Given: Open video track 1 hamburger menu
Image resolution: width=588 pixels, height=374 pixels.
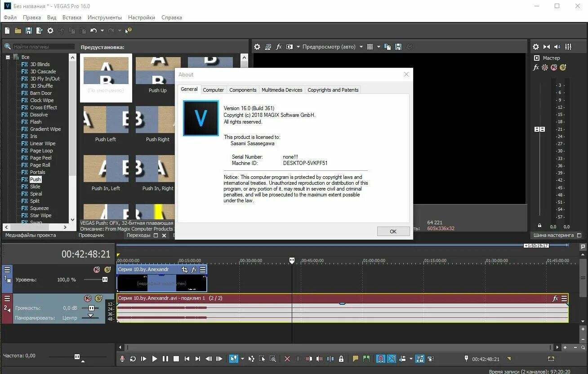Looking at the screenshot, I should click(x=7, y=270).
